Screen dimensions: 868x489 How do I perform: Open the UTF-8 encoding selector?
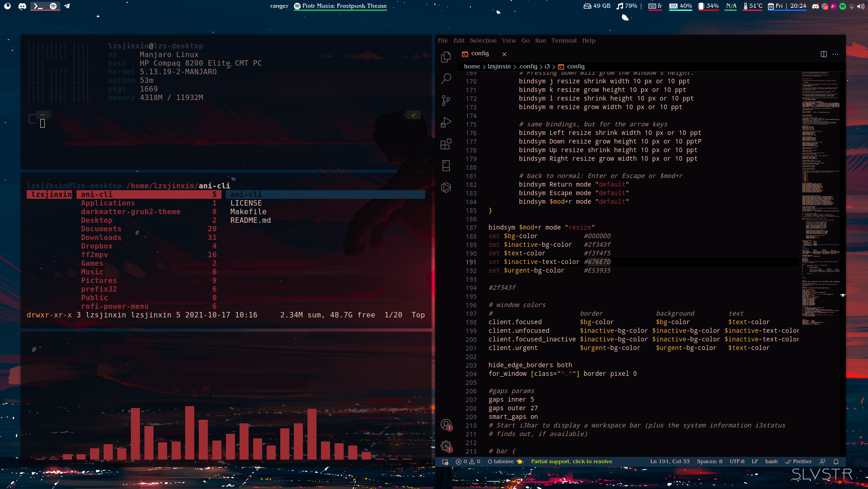737,461
